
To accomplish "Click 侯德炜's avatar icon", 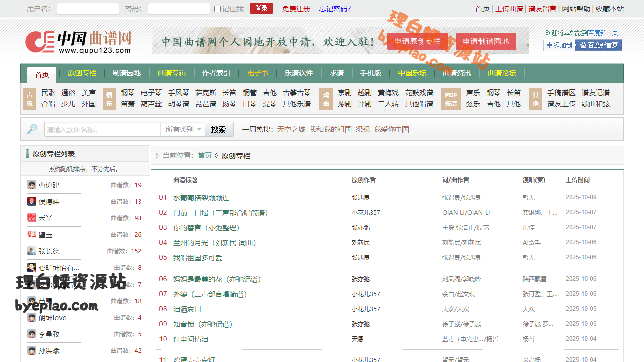I will [32, 202].
